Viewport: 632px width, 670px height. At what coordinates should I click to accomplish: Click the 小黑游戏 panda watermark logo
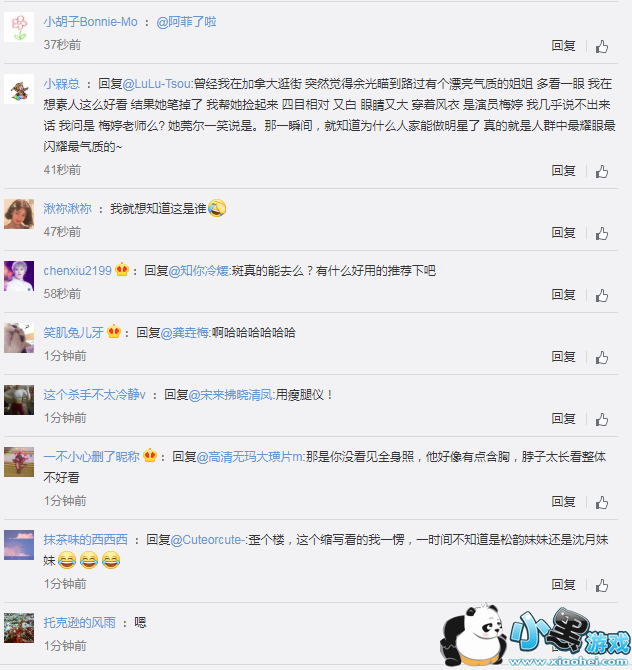pos(536,636)
